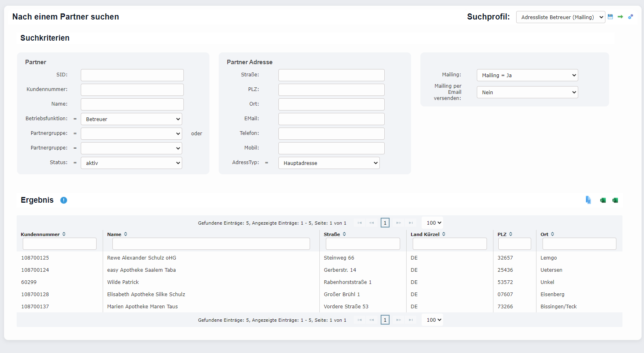The image size is (644, 353).
Task: Click the rightmost Excel export icon
Action: (x=615, y=200)
